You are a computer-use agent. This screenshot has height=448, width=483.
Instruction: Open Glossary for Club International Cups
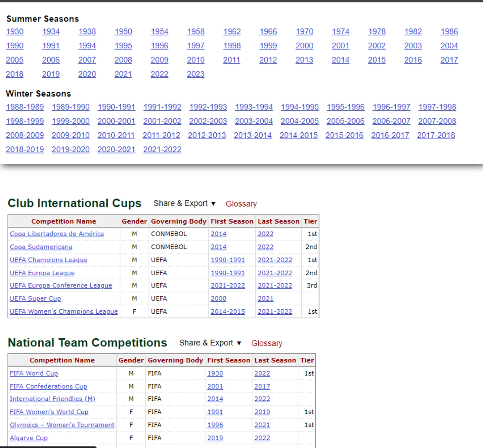[x=241, y=204]
